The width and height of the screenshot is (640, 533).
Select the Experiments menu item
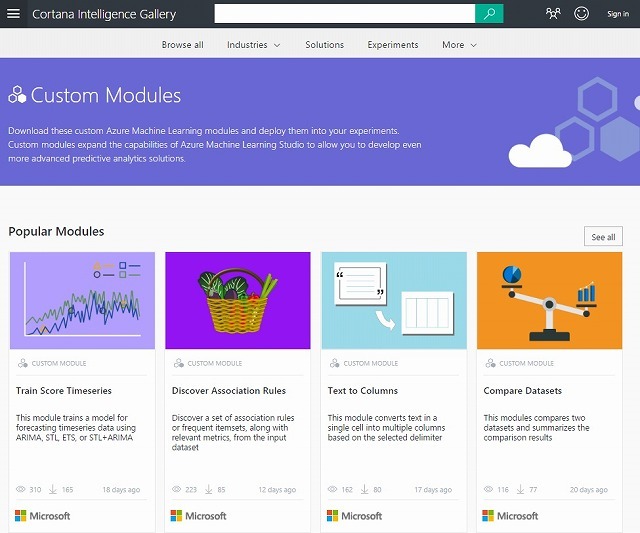pos(393,45)
